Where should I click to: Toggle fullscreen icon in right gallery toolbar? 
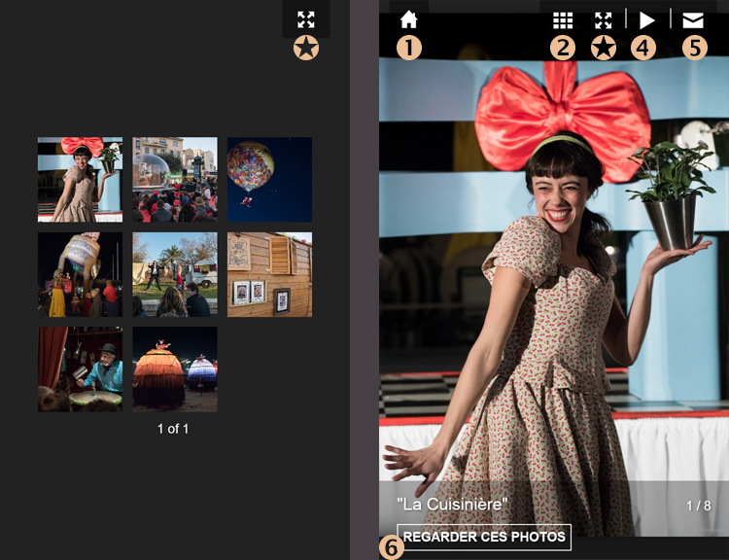click(x=603, y=20)
